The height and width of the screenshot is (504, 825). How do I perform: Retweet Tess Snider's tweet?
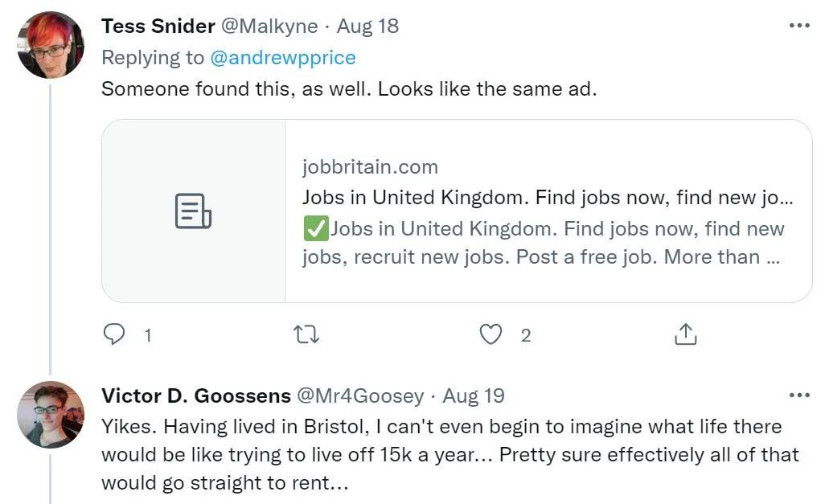pos(306,334)
